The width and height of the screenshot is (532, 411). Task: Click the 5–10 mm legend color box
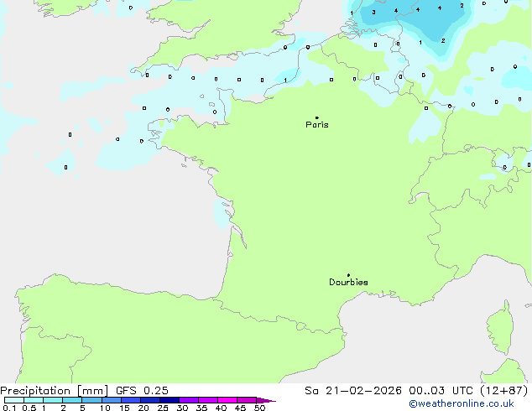[x=91, y=400]
